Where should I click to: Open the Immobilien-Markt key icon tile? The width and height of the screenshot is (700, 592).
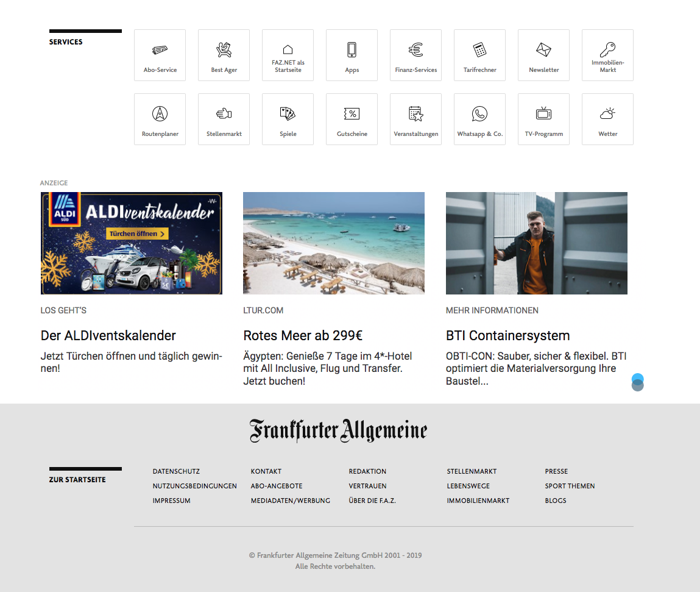pyautogui.click(x=607, y=55)
